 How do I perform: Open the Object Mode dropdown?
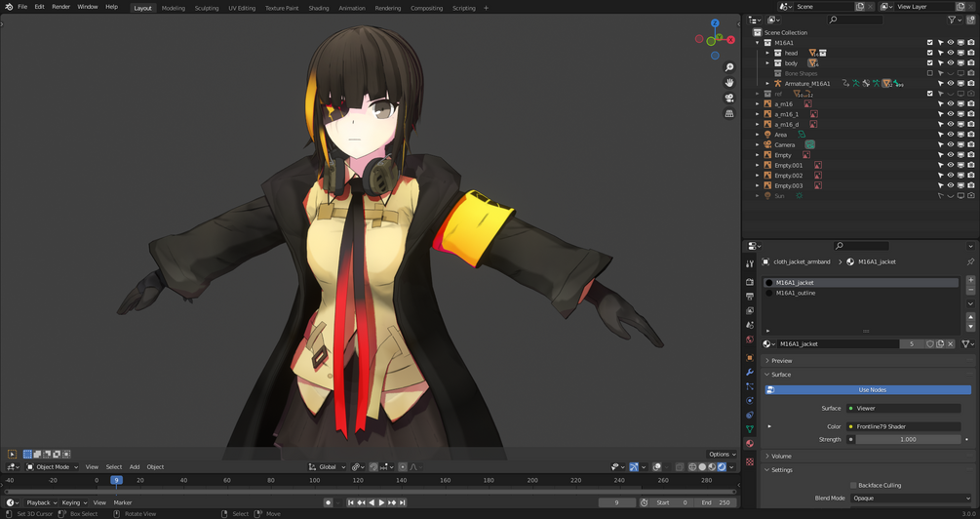pyautogui.click(x=53, y=467)
